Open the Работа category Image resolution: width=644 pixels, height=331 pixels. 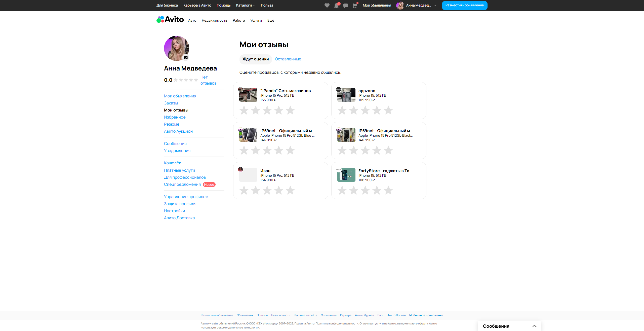point(239,20)
